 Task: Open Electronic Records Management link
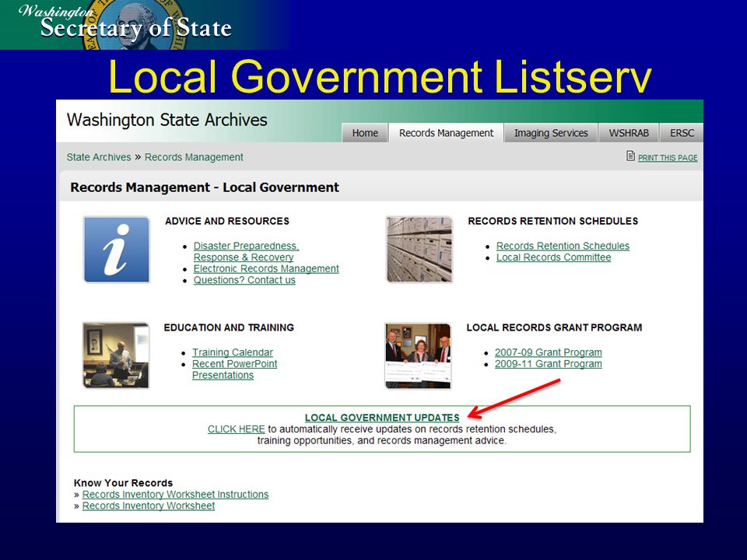(266, 268)
